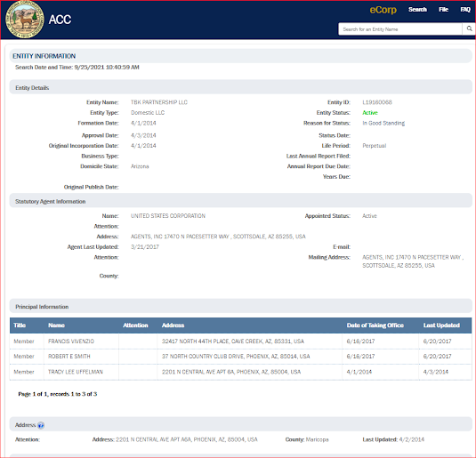Click the magnifier search icon button
The image size is (476, 458).
click(469, 28)
